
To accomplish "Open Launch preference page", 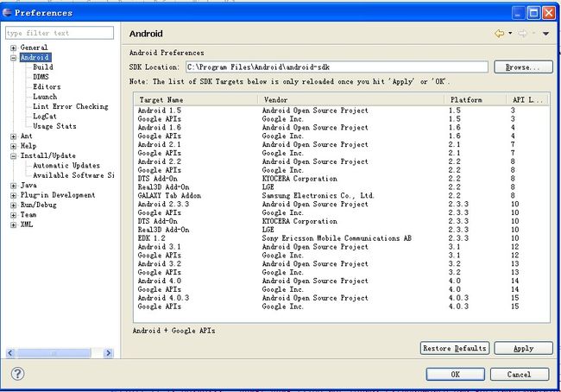I will tap(45, 97).
